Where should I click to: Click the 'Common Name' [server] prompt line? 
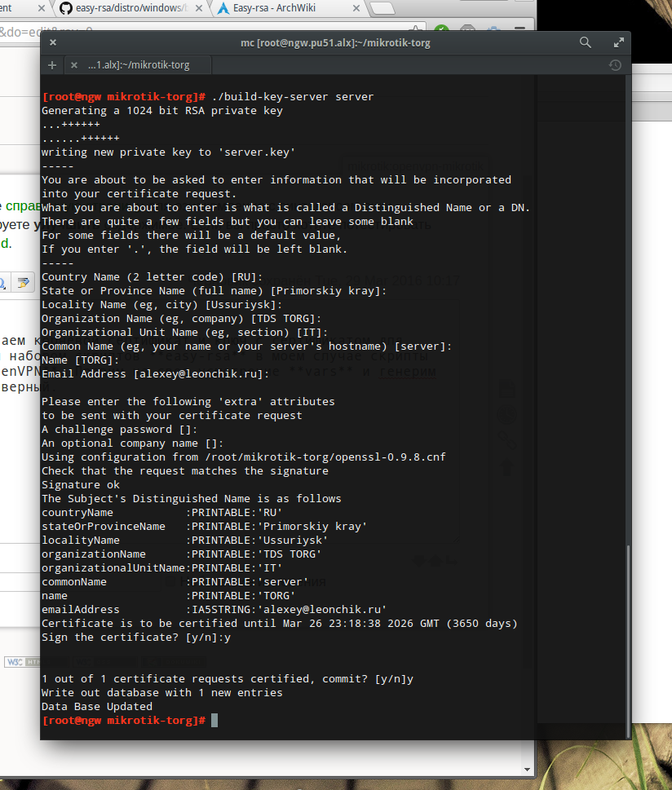pyautogui.click(x=246, y=346)
